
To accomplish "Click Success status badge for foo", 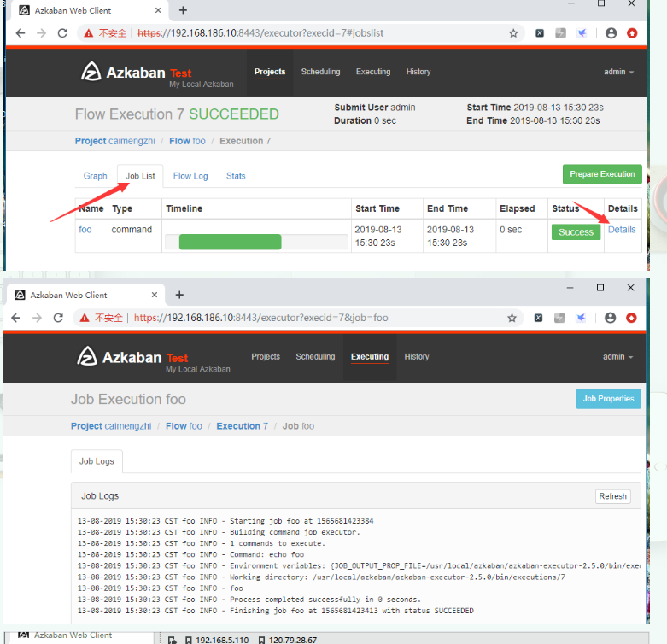I will point(576,232).
